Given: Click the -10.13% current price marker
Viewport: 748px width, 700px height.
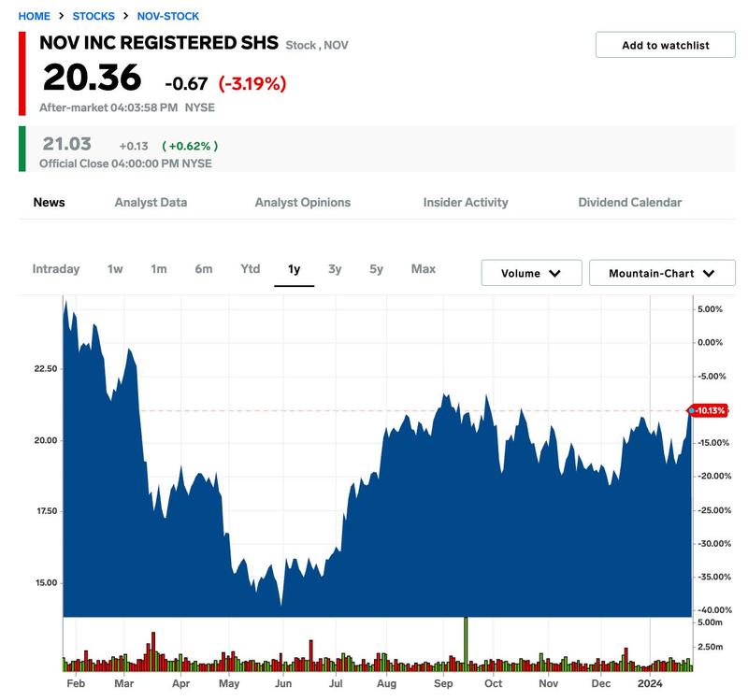Looking at the screenshot, I should pyautogui.click(x=709, y=410).
